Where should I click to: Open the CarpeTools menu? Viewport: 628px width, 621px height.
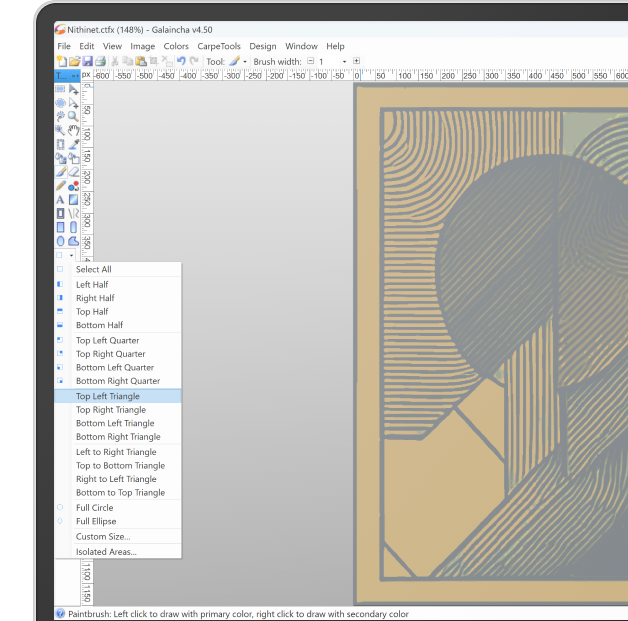coord(218,46)
